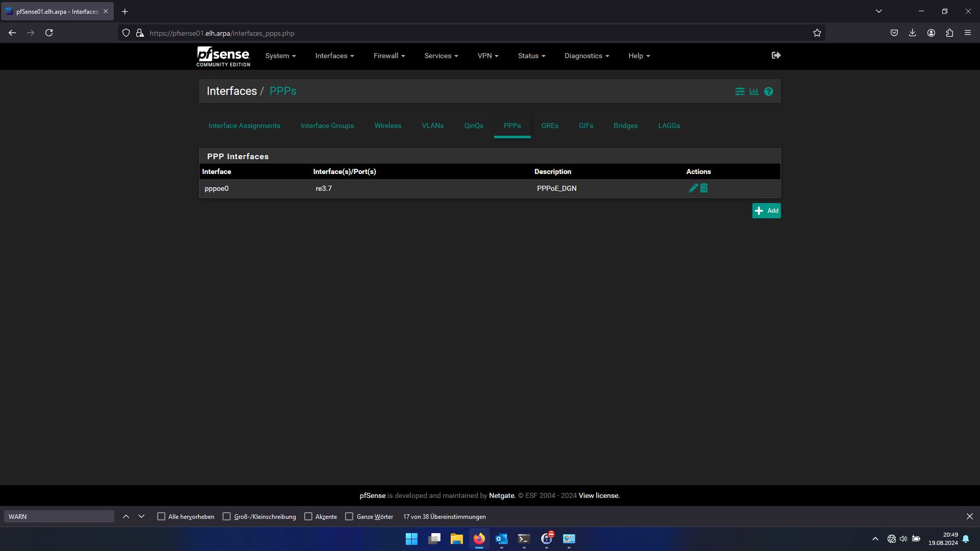
Task: Expand the VPN menu
Action: pos(488,56)
